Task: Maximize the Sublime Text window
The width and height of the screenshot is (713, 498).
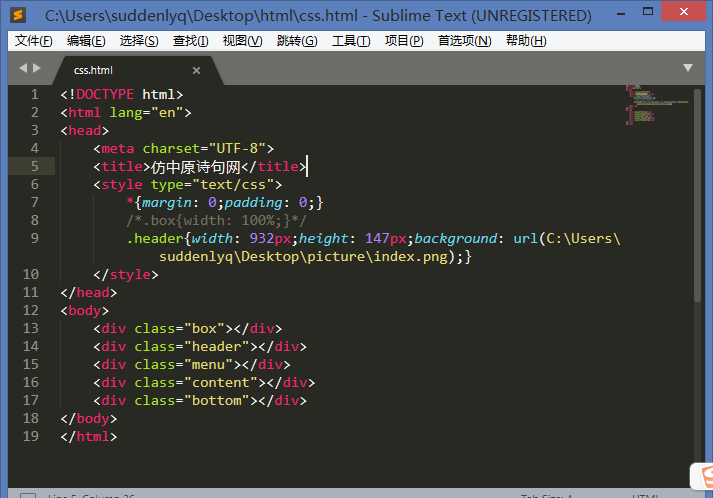Action: (x=648, y=11)
